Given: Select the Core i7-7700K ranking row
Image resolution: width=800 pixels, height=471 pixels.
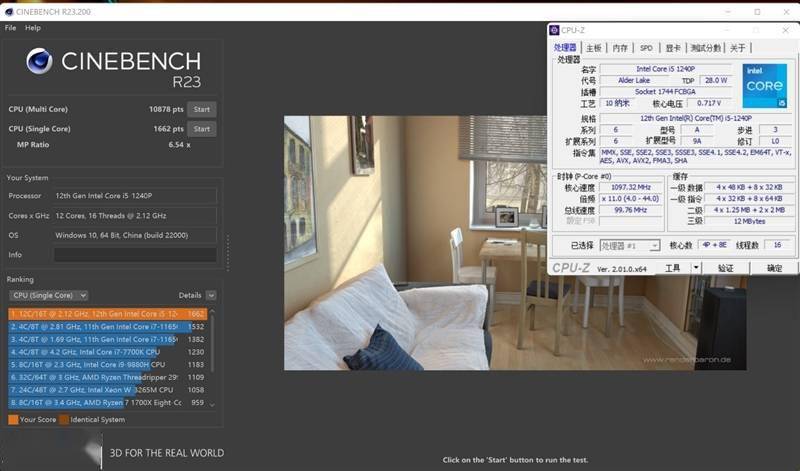Looking at the screenshot, I should coord(107,352).
